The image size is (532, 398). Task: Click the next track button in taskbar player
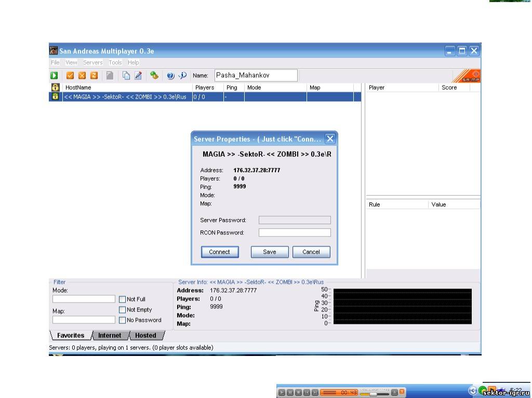coord(315,392)
